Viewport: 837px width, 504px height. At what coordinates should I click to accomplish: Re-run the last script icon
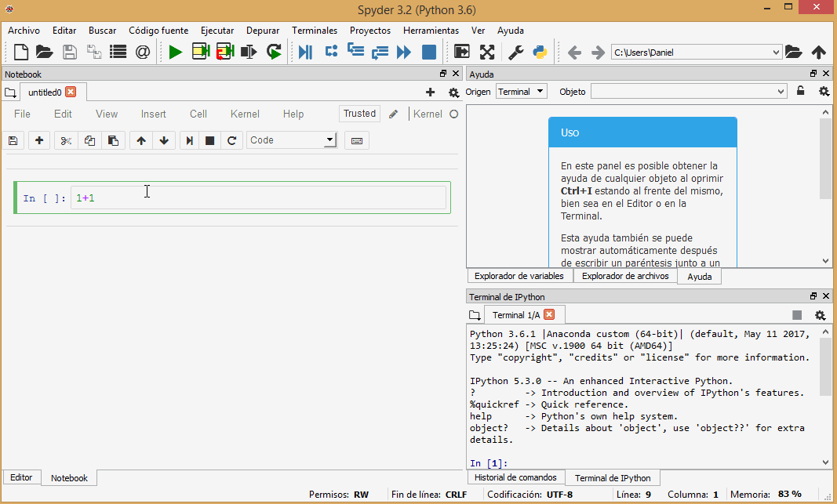274,52
